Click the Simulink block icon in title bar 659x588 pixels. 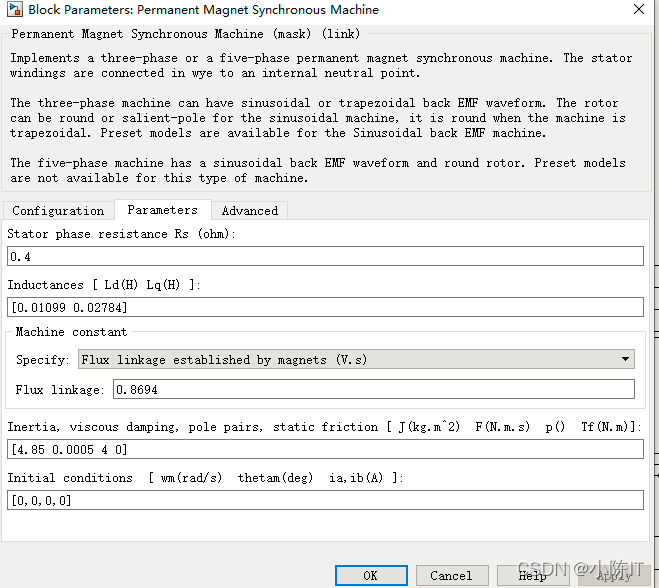click(15, 9)
